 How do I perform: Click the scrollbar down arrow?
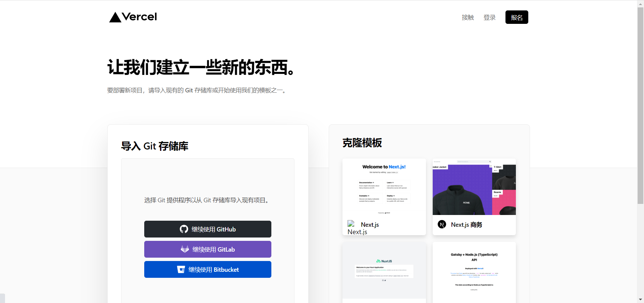pyautogui.click(x=640, y=299)
